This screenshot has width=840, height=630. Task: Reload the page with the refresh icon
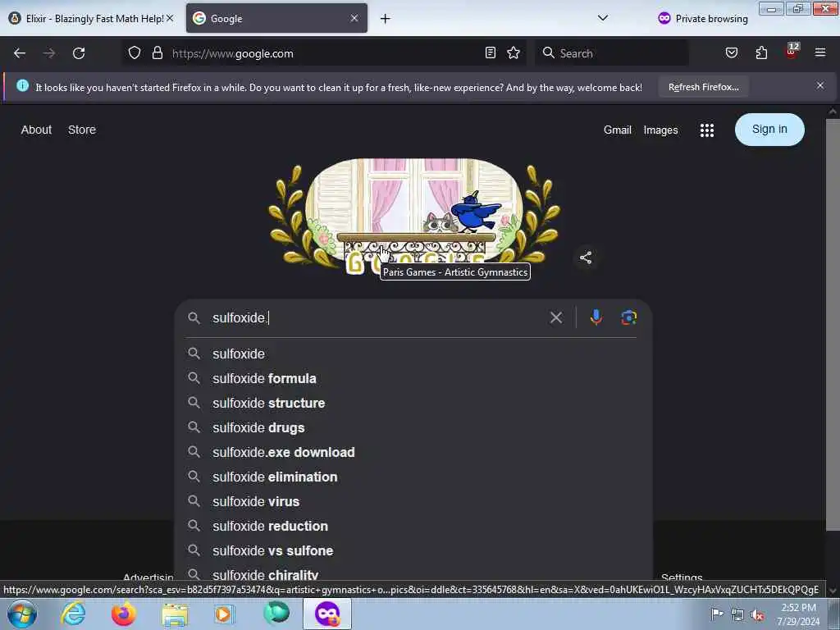pos(79,53)
